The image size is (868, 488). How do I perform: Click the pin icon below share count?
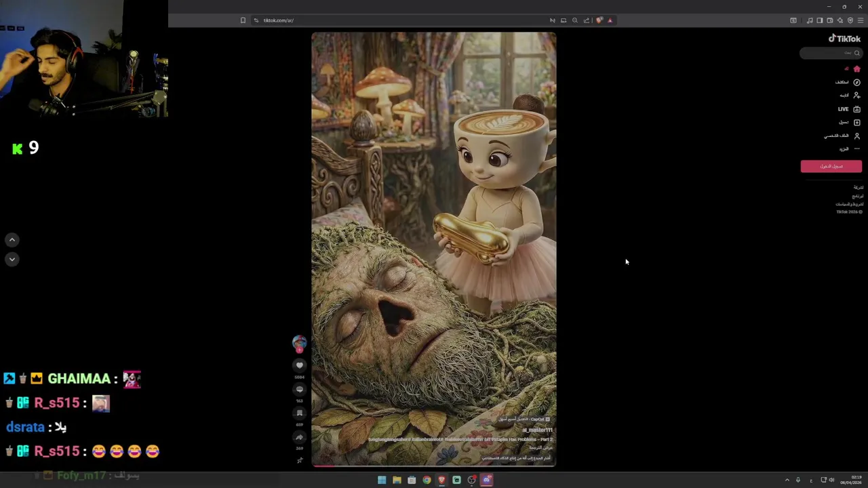(300, 460)
